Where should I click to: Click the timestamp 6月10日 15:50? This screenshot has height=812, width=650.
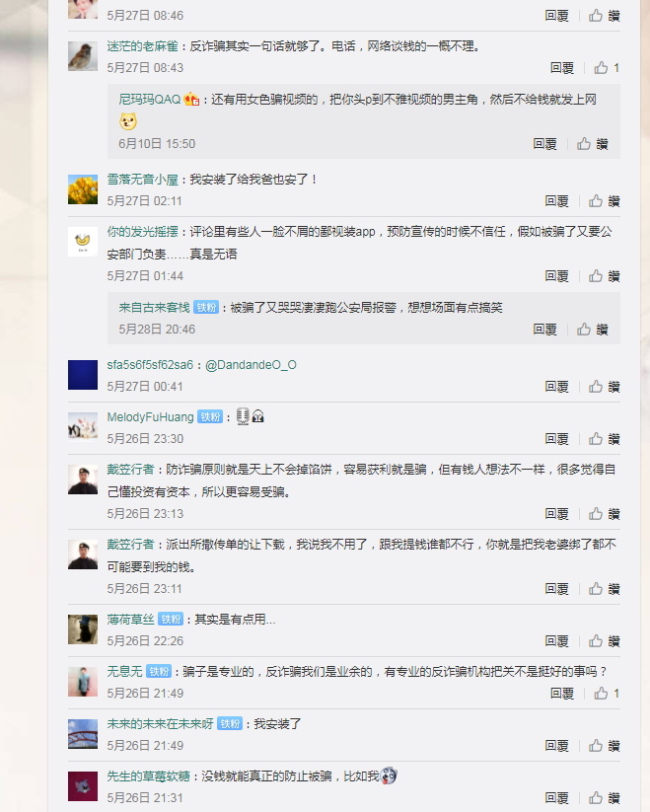click(x=157, y=144)
